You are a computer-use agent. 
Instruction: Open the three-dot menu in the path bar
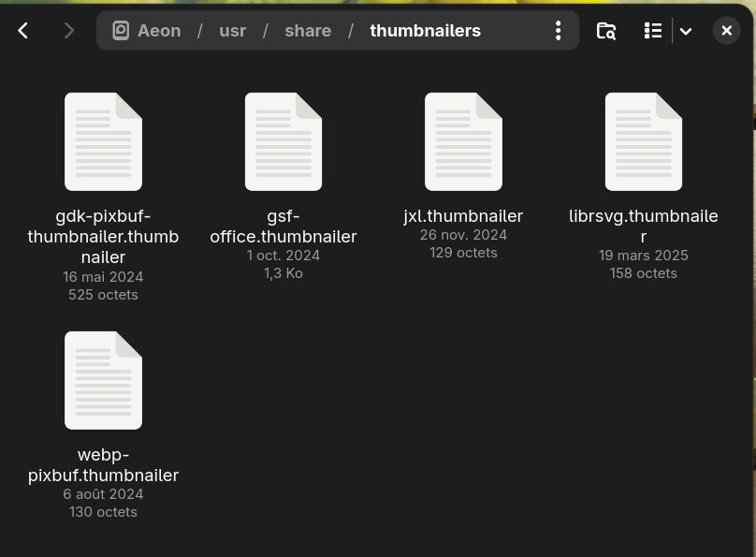tap(558, 31)
